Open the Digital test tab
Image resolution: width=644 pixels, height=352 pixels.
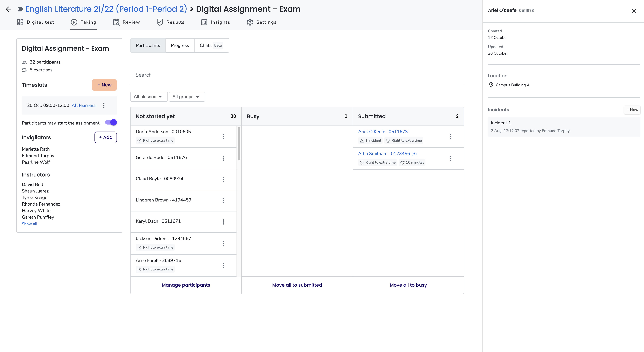coord(36,22)
